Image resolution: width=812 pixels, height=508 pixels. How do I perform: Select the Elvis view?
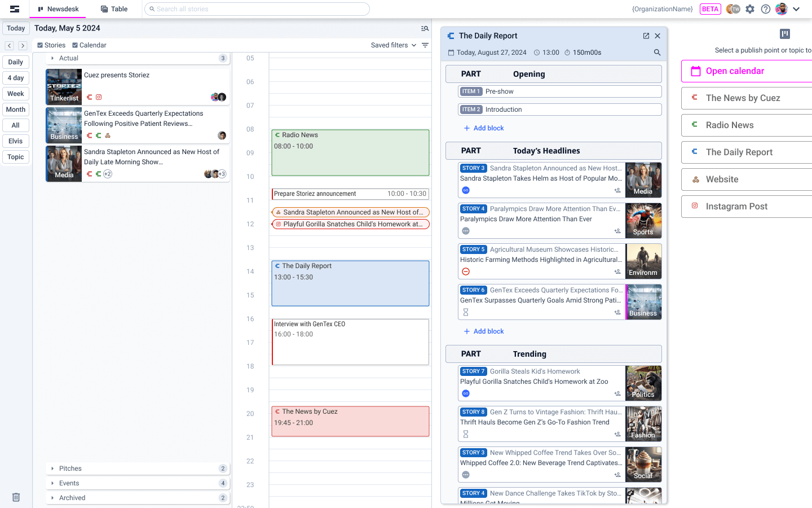[x=16, y=141]
